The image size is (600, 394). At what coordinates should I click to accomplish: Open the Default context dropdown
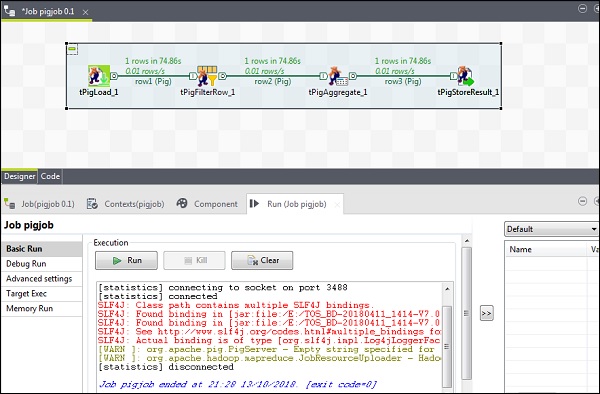pyautogui.click(x=551, y=229)
